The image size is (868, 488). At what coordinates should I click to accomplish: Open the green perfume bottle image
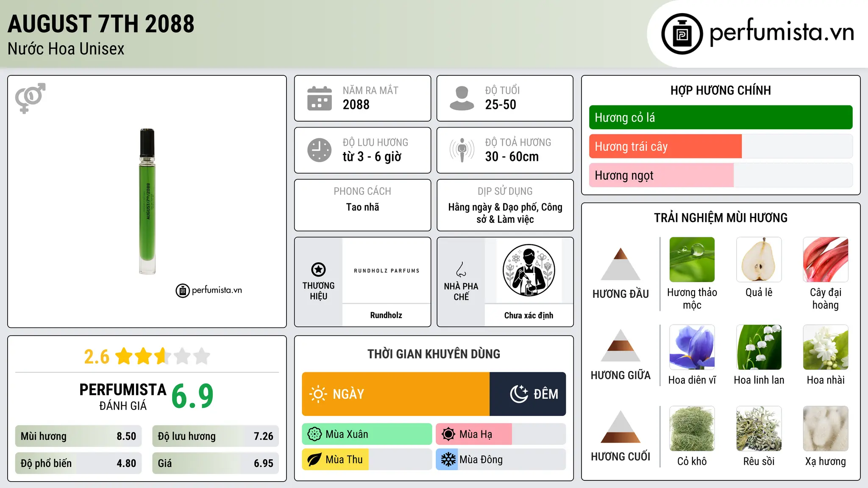[147, 201]
